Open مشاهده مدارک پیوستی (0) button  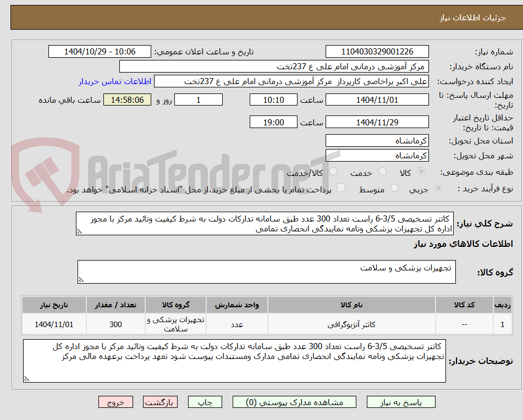[x=294, y=402]
